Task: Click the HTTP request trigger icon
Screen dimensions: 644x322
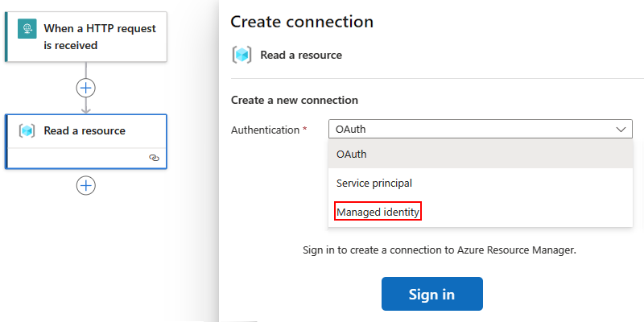Action: click(28, 29)
